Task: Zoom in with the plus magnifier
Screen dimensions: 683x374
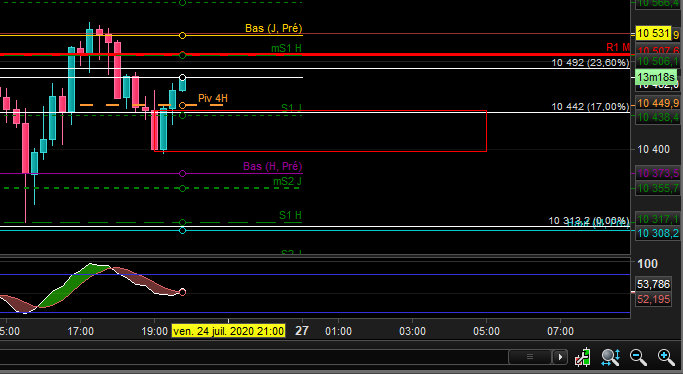Action: [666, 357]
